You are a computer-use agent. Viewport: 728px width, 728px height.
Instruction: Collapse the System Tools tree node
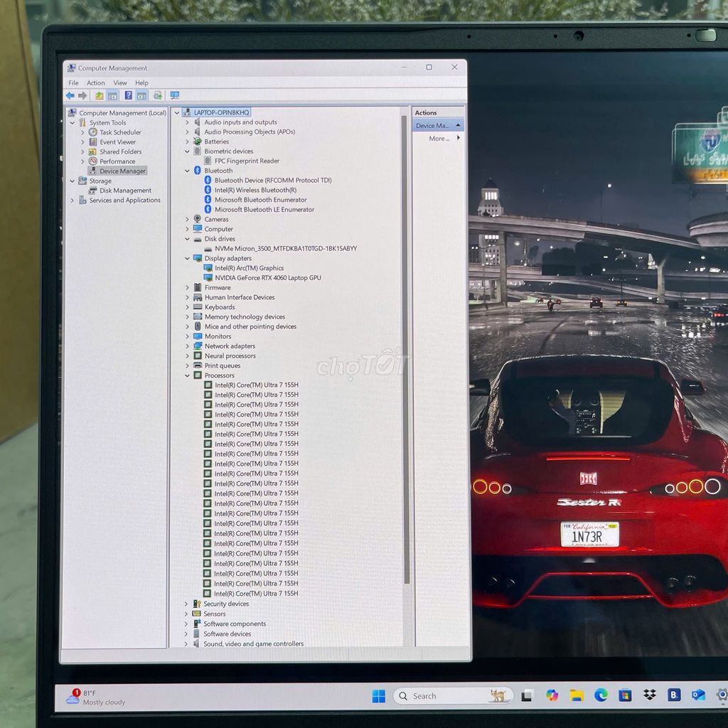coord(73,123)
